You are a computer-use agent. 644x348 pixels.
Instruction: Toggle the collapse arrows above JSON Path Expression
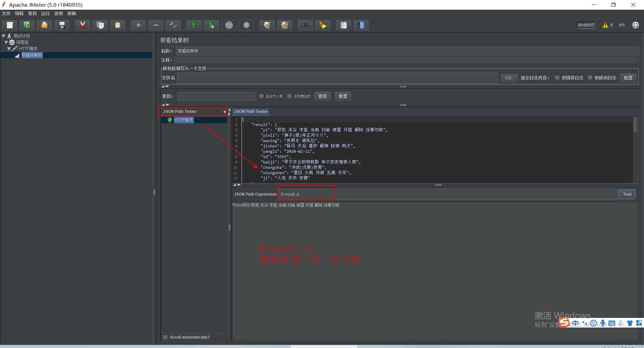237,185
